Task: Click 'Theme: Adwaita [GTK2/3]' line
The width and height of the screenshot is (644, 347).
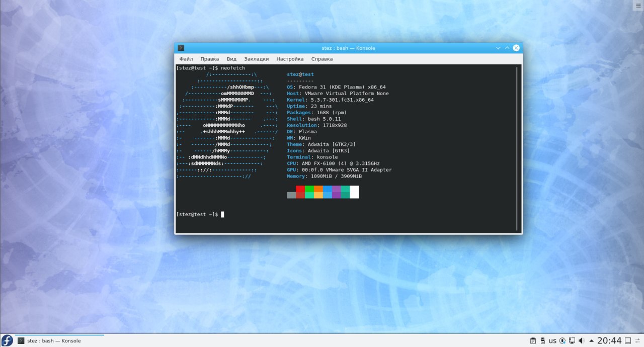Action: [321, 144]
